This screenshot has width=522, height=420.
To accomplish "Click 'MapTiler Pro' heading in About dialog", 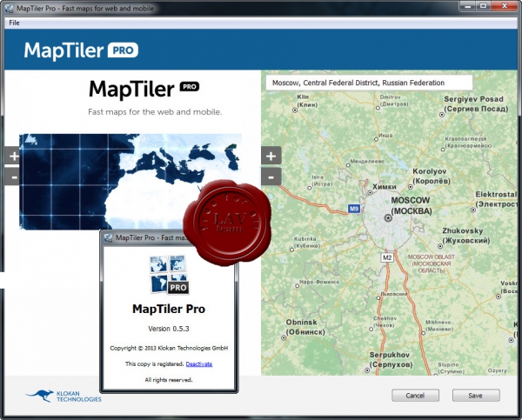I will pyautogui.click(x=169, y=309).
